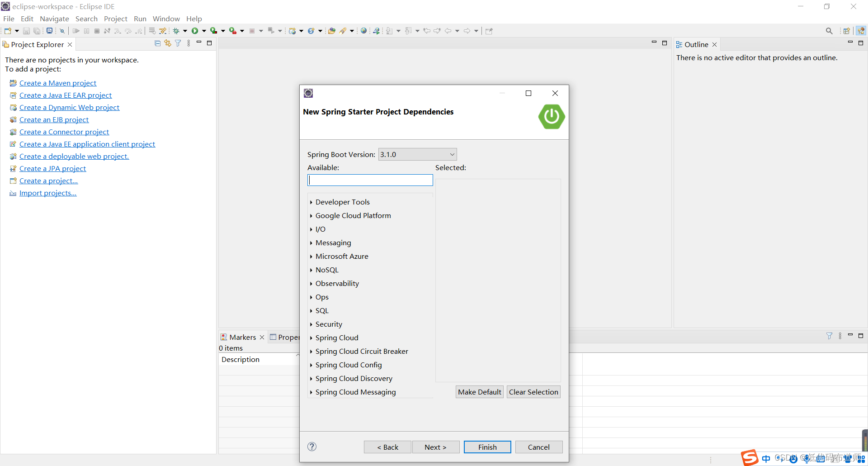Expand the Observability category
The height and width of the screenshot is (466, 868).
click(x=311, y=284)
